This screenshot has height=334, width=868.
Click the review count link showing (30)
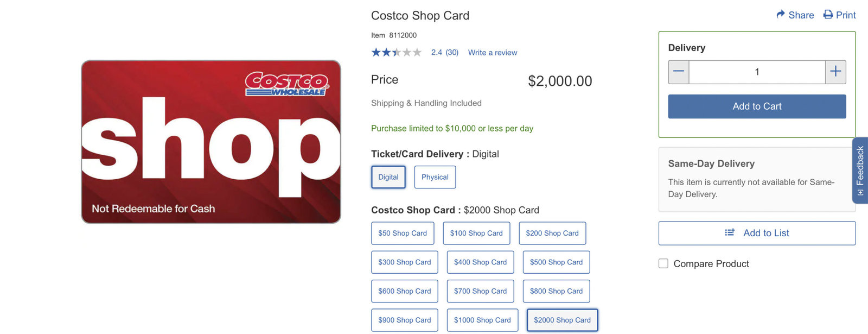451,52
